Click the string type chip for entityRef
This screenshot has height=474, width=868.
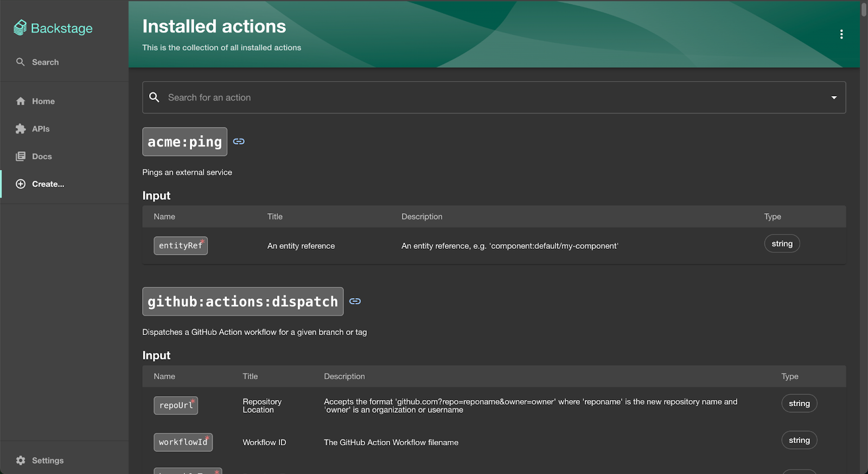coord(782,244)
